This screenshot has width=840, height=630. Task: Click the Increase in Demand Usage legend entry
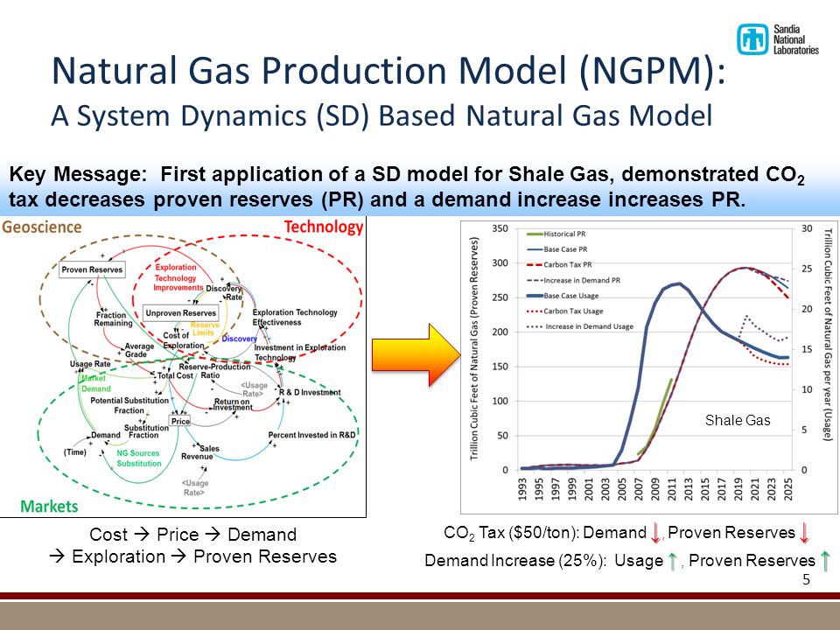pyautogui.click(x=581, y=326)
